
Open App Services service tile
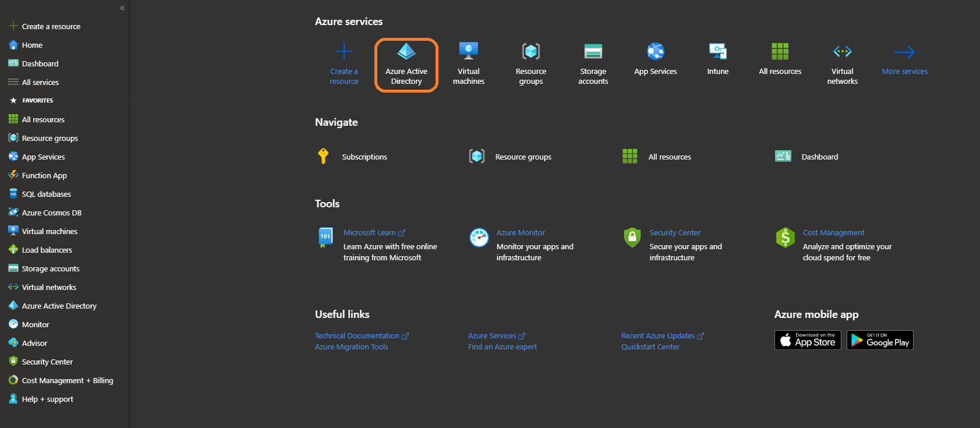click(x=656, y=59)
